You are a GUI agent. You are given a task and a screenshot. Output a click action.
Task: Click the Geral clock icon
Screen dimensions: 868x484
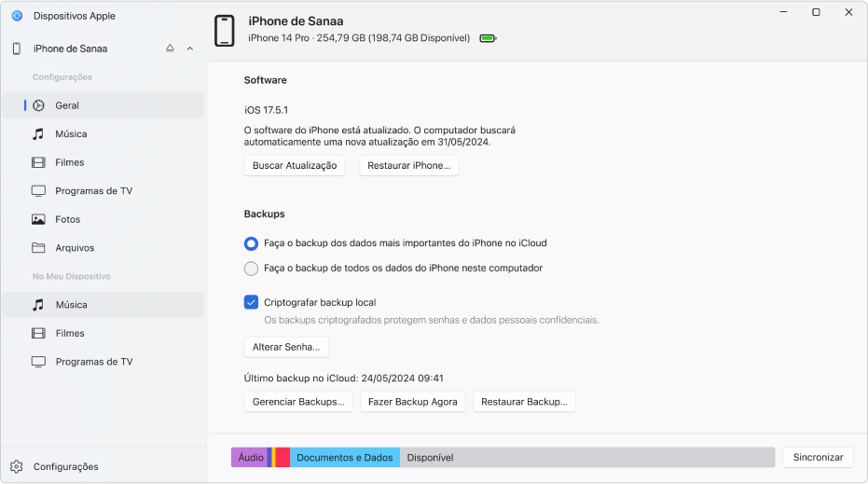point(38,105)
